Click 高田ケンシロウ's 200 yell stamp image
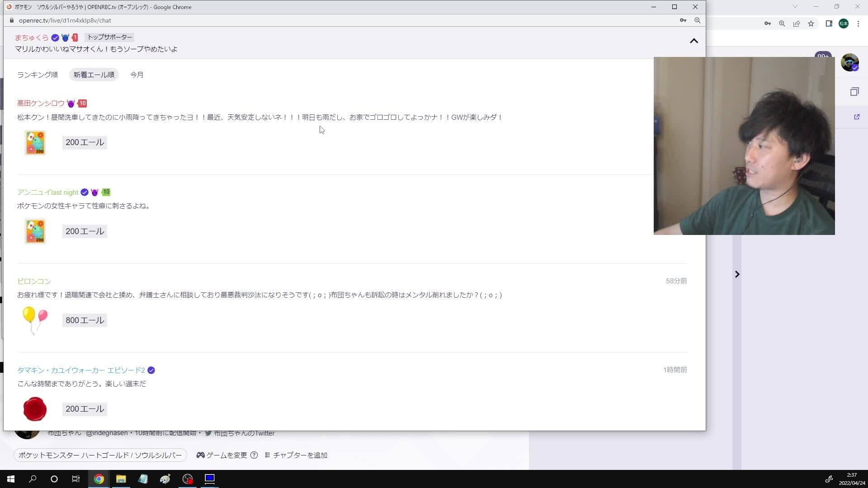The image size is (868, 488). point(35,143)
